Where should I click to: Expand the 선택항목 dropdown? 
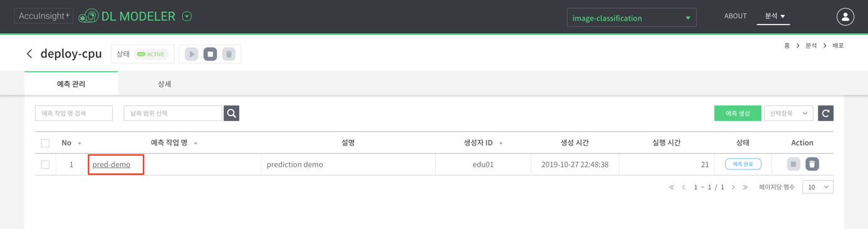pos(788,113)
